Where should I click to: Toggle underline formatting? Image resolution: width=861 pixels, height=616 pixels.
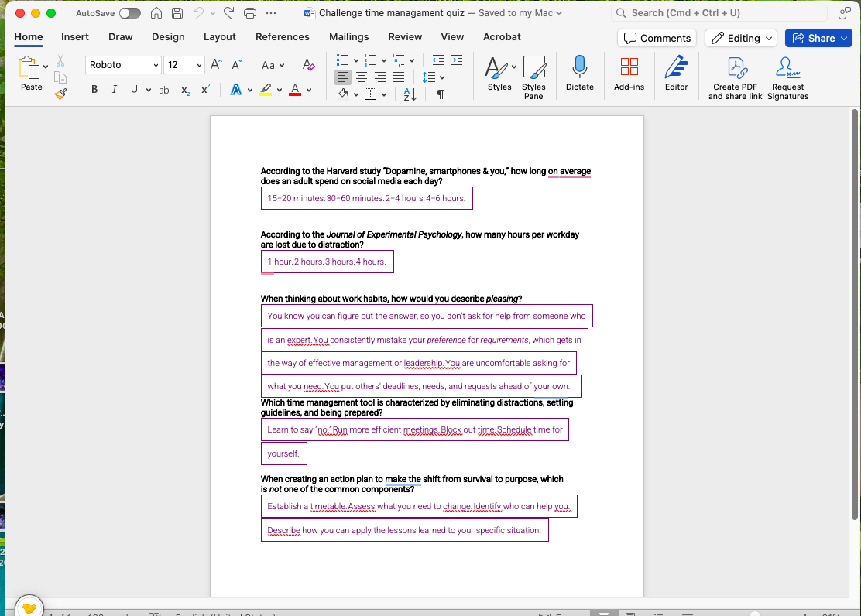[x=134, y=90]
